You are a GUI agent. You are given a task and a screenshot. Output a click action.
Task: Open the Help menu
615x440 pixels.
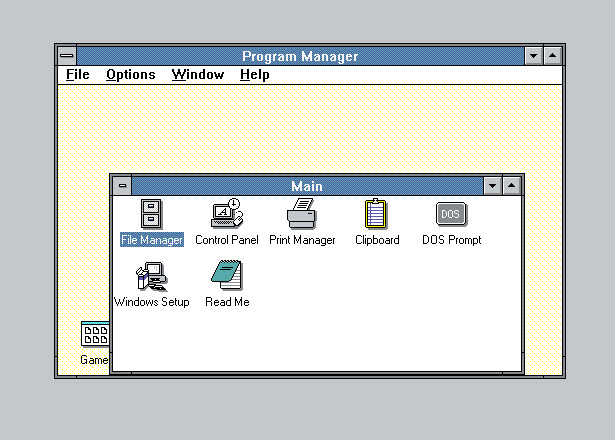(x=255, y=75)
